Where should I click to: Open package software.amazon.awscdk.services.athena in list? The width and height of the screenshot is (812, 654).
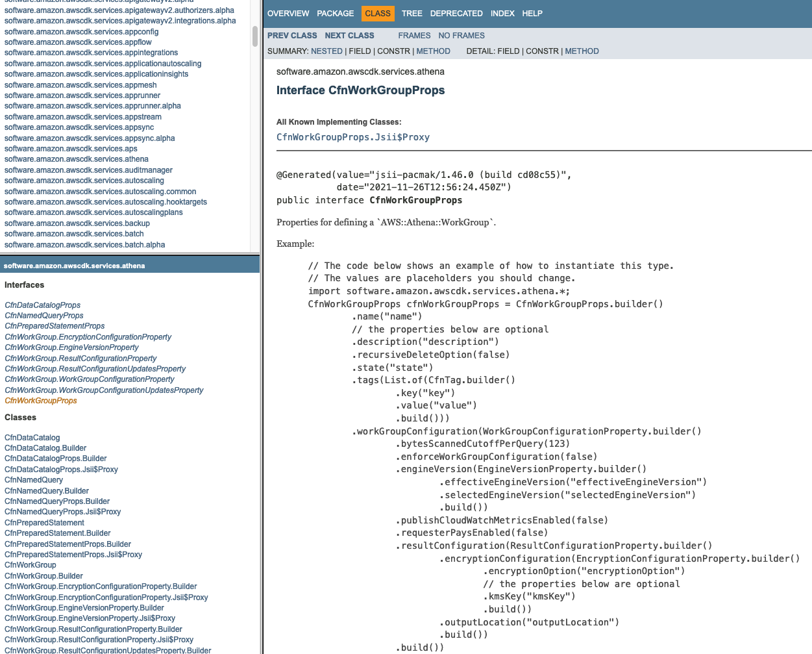click(77, 159)
